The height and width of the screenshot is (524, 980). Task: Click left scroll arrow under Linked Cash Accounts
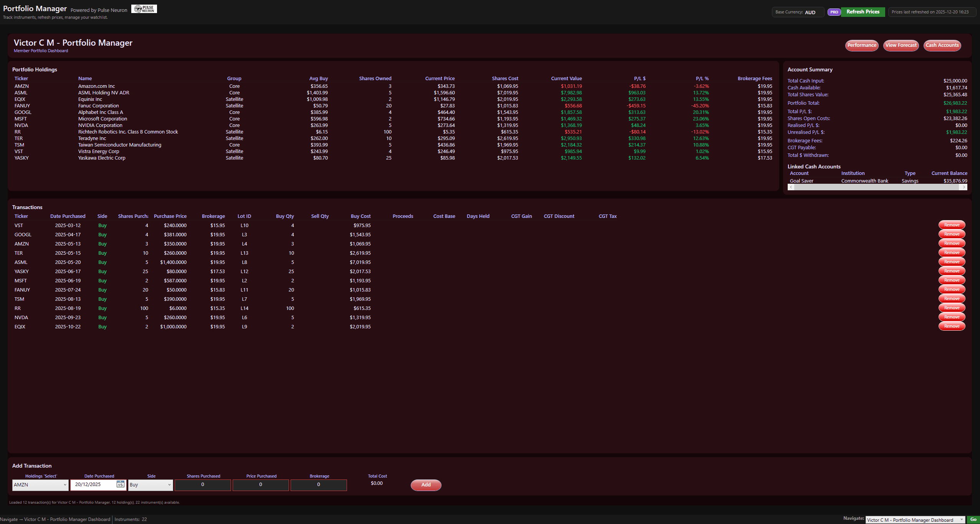coord(791,187)
